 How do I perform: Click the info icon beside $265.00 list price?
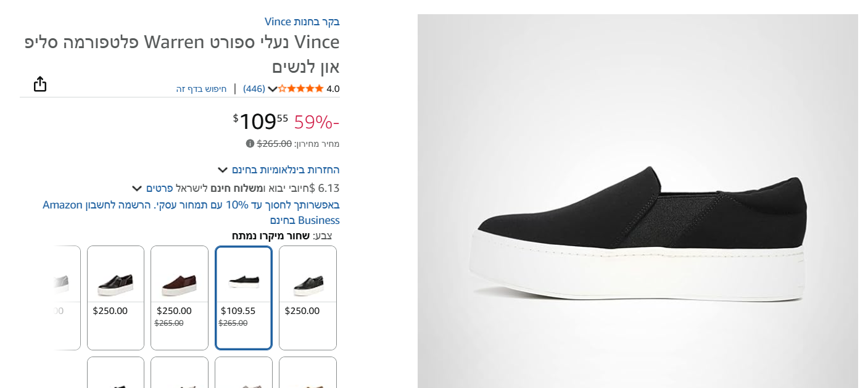250,144
